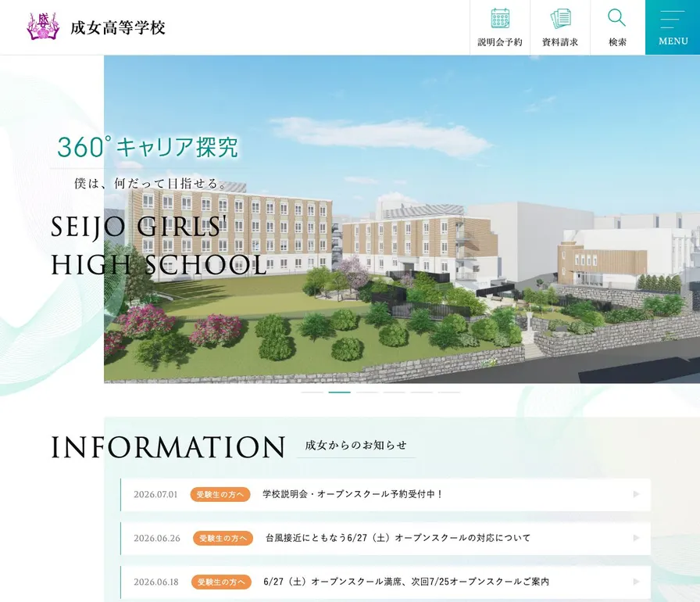Click the arrow on the 2026.06.26 news row

tap(636, 538)
